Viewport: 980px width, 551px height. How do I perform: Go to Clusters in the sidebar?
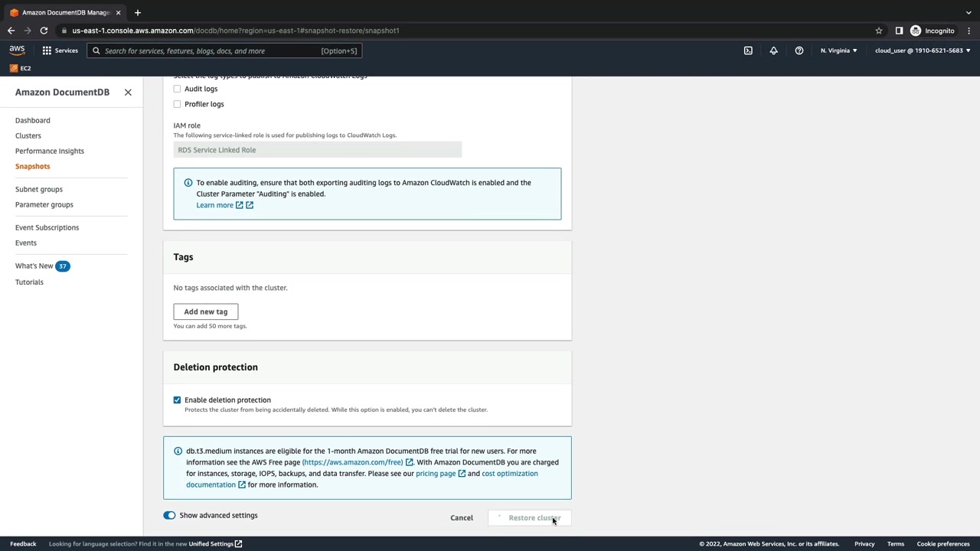[28, 135]
